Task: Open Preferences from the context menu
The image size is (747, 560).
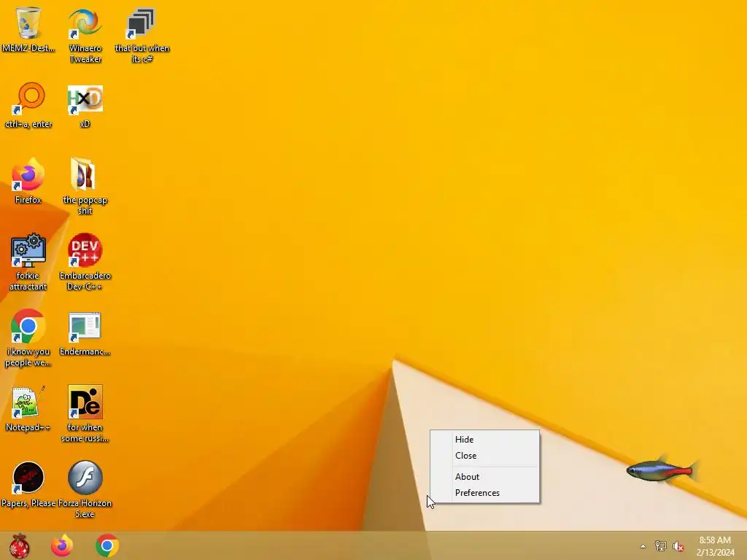Action: point(484,493)
